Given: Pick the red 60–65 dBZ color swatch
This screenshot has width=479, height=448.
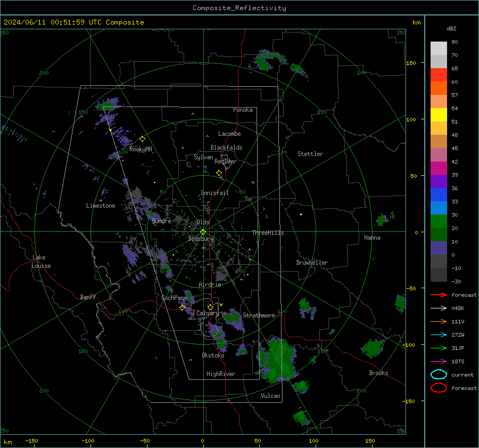Looking at the screenshot, I should [x=439, y=75].
